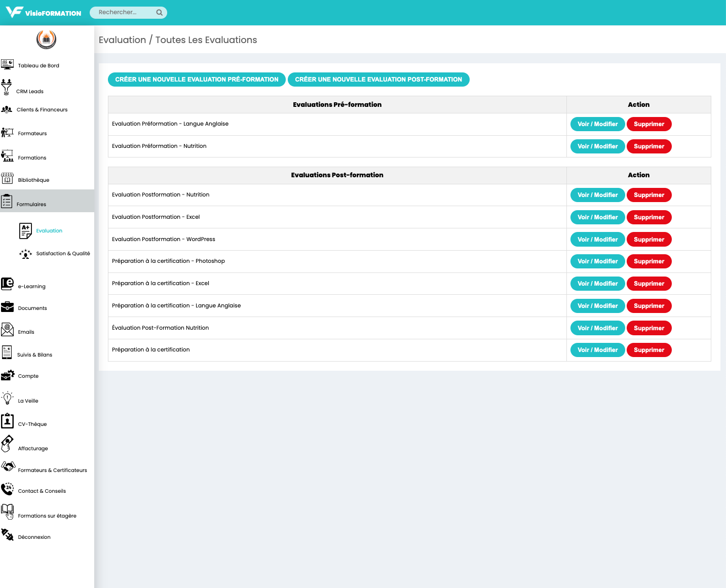Screen dimensions: 726x588
Task: Go to Suivis & Bilans label
Action: point(35,355)
